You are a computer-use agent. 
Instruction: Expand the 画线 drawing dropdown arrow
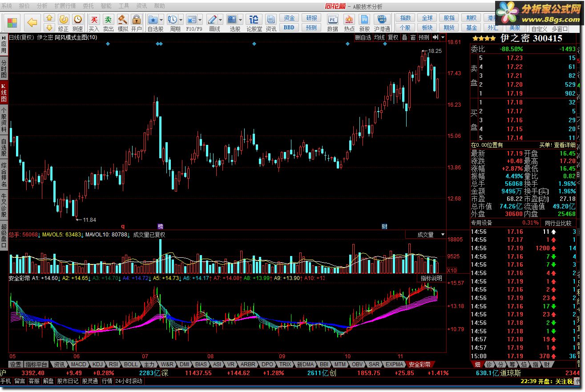[221, 20]
